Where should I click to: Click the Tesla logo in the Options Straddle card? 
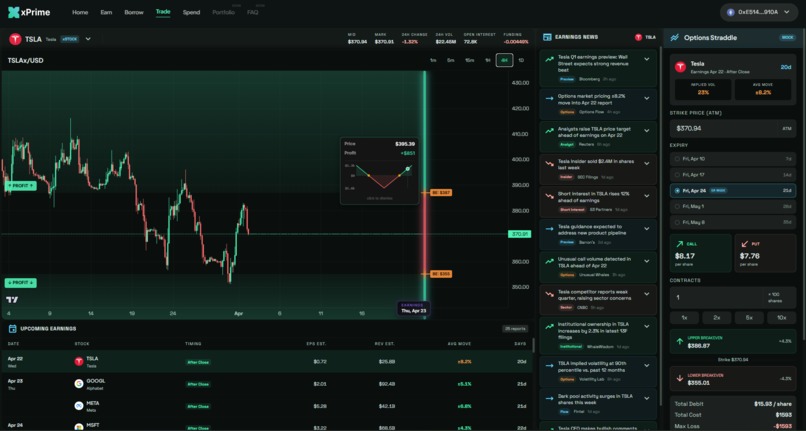[680, 67]
